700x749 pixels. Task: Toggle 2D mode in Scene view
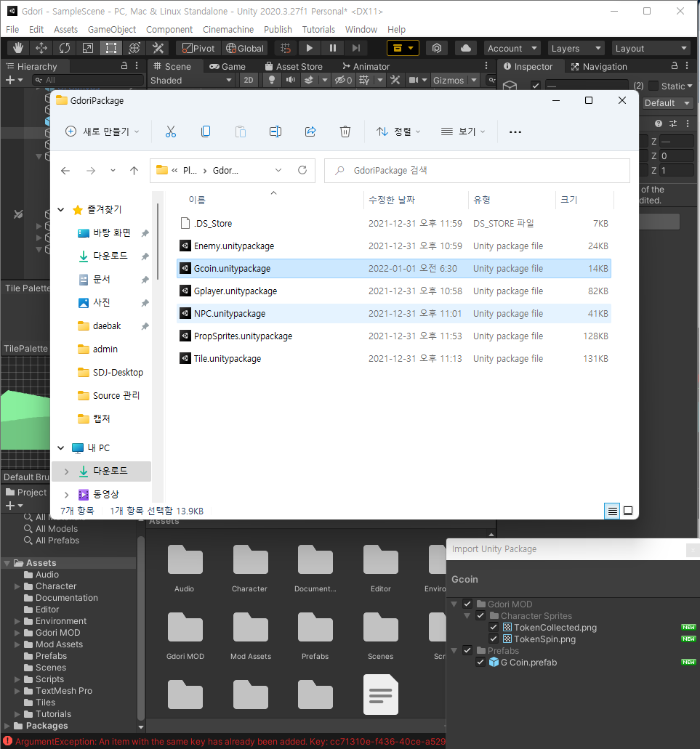pos(249,80)
